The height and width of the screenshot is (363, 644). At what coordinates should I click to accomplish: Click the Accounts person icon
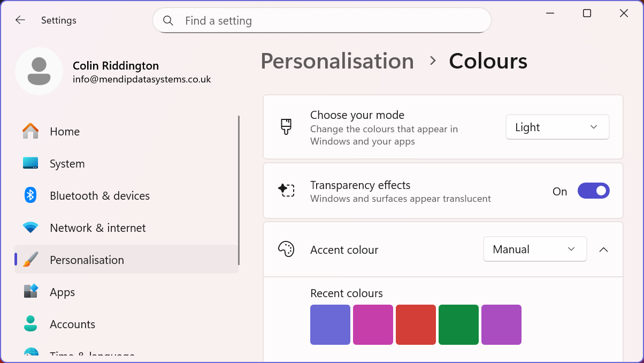click(x=30, y=324)
